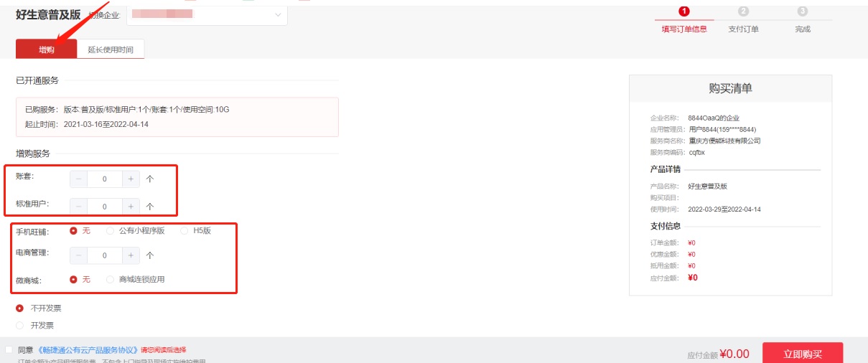Decrease 标准用户 count with minus icon
This screenshot has width=868, height=363.
click(79, 207)
